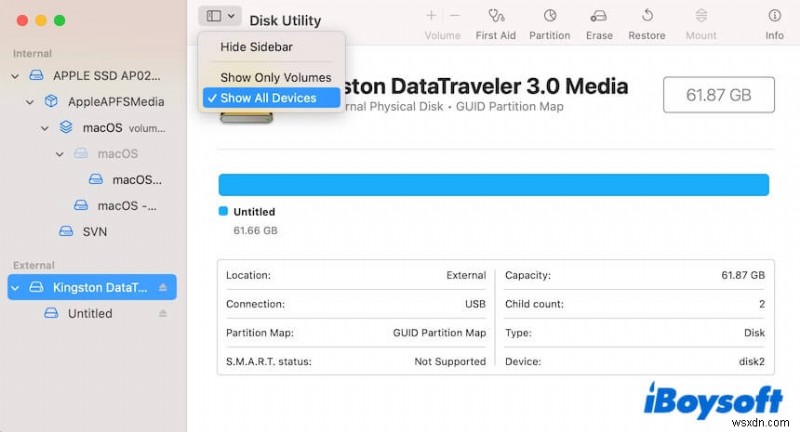Select macOS volumes group row

click(x=92, y=128)
